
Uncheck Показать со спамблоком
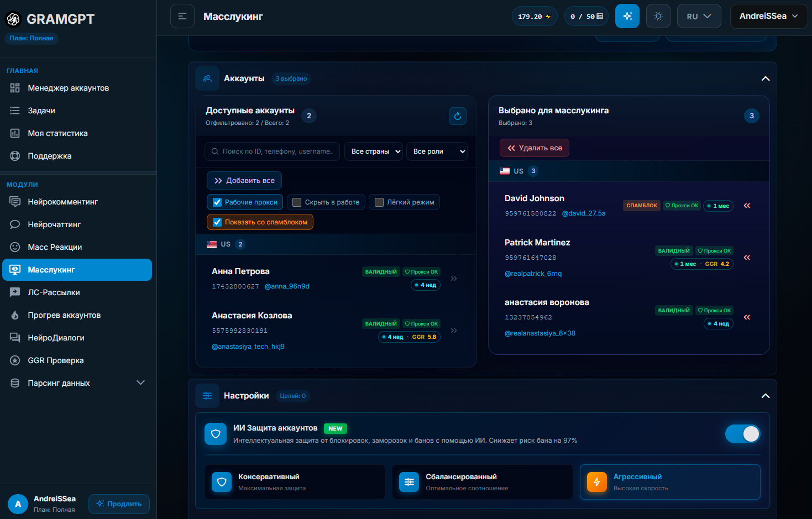tap(217, 222)
